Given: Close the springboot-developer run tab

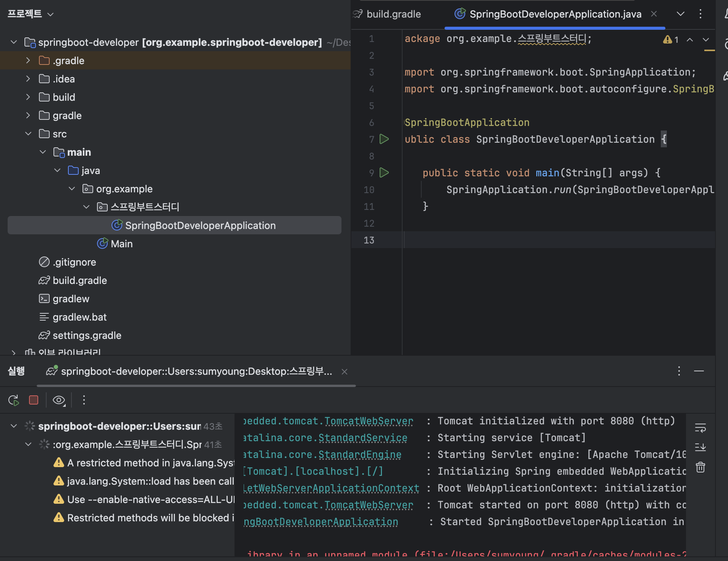Looking at the screenshot, I should point(345,372).
